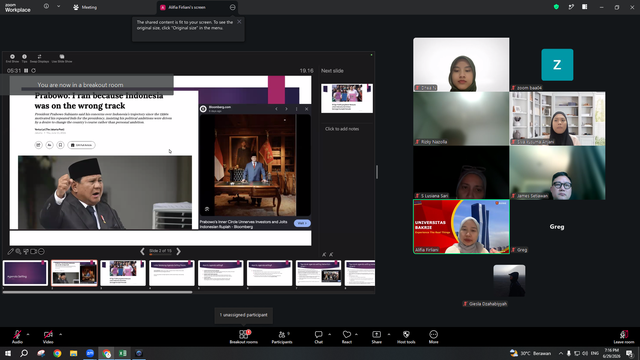The height and width of the screenshot is (360, 640).
Task: Select the Agenda Setting title slide thumbnail
Action: (25, 273)
